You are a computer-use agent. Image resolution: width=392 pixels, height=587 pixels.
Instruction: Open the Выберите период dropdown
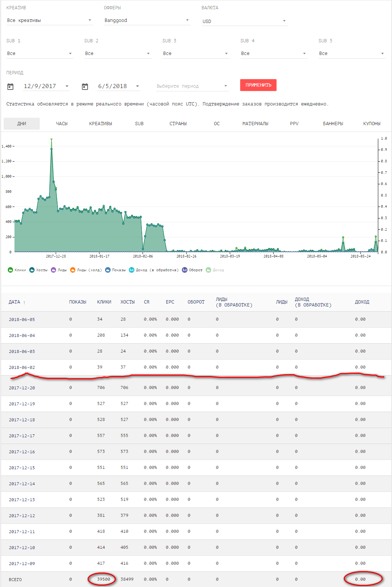[x=192, y=86]
